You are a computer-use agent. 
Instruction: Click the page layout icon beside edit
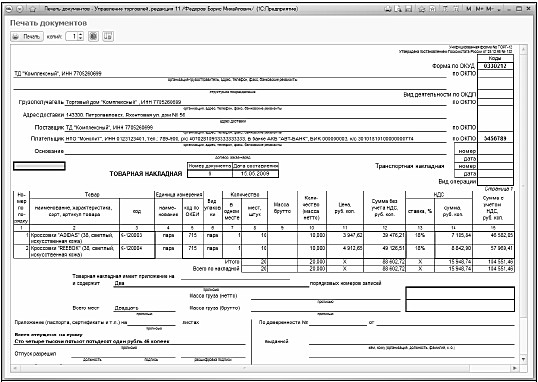pos(108,36)
